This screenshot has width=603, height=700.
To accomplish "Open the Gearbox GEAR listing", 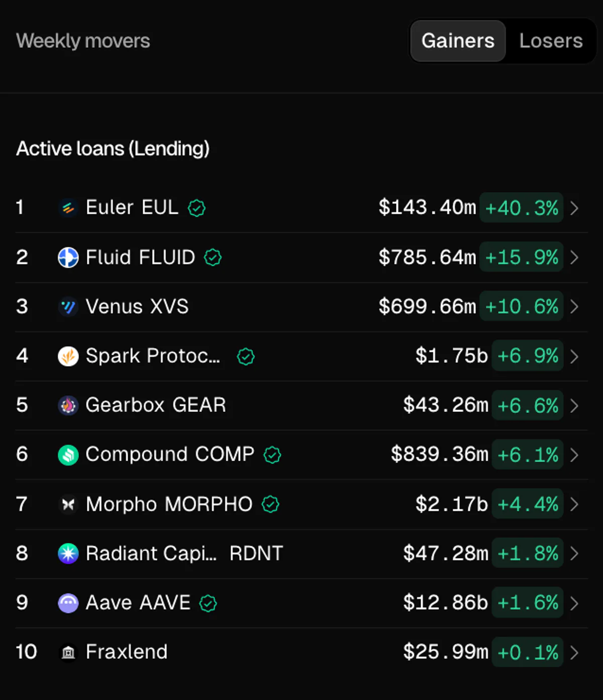I will pyautogui.click(x=301, y=405).
